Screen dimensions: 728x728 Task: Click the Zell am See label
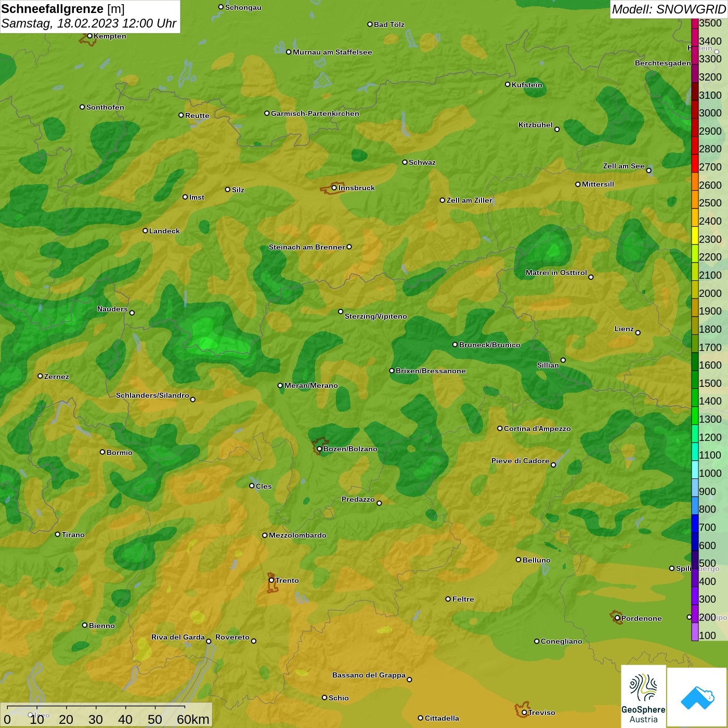[x=624, y=166]
